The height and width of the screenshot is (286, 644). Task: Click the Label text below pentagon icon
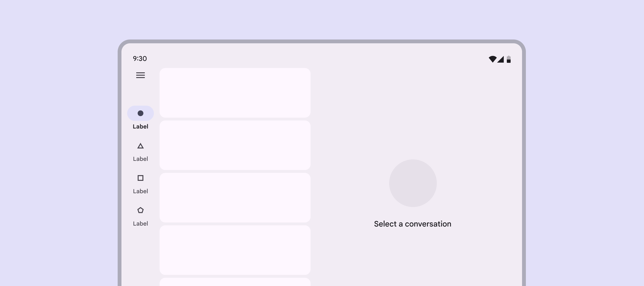140,224
